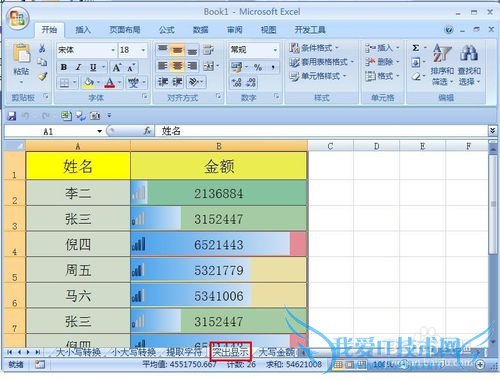Apply the red font color A

pyautogui.click(x=110, y=83)
